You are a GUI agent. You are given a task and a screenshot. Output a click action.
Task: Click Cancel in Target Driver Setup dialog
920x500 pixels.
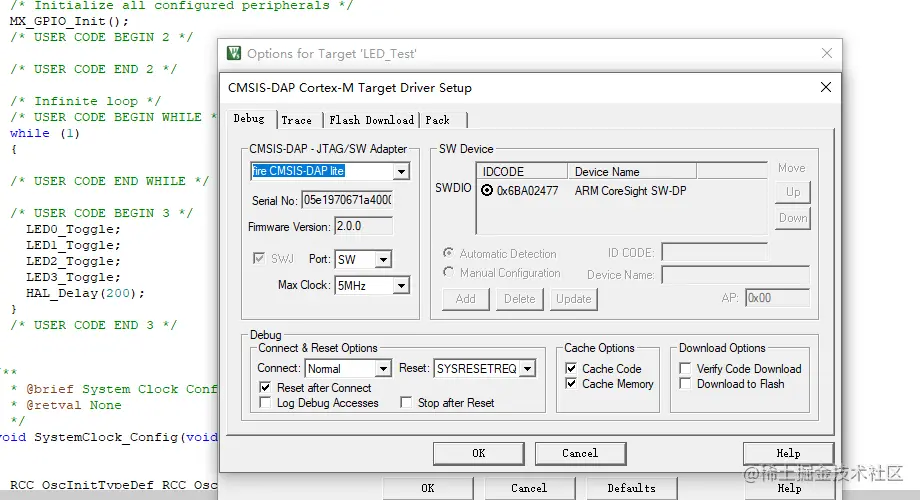pyautogui.click(x=580, y=453)
